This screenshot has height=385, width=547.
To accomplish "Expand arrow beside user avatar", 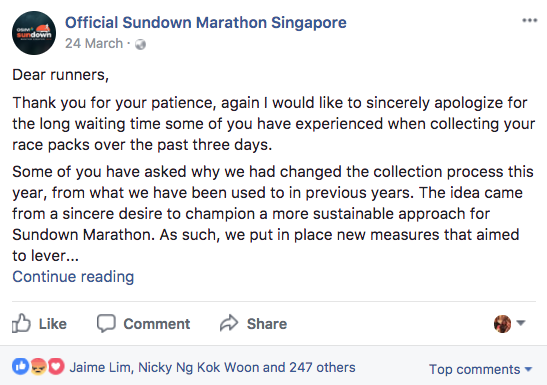I will (521, 323).
